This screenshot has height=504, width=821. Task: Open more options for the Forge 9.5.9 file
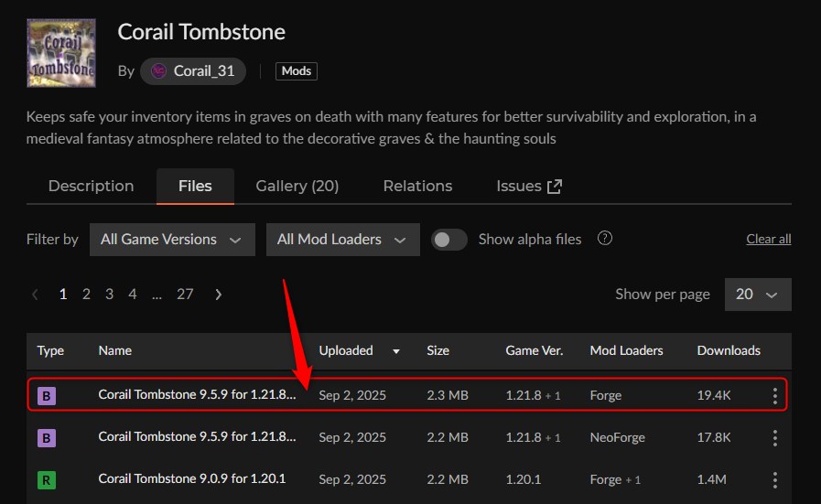[774, 396]
